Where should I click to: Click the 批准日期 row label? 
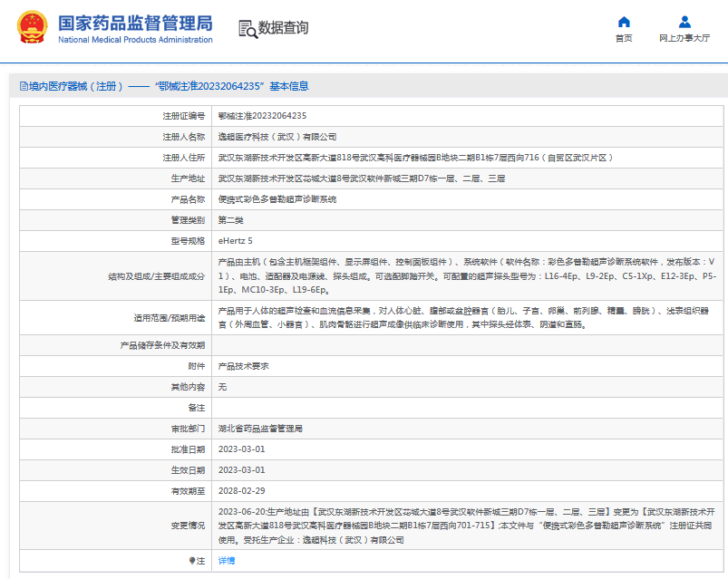(x=188, y=449)
